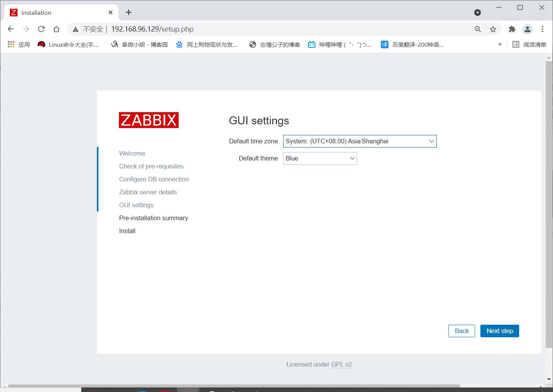Open the apps grid bookmark
Viewport: 553px width, 392px height.
coord(18,44)
